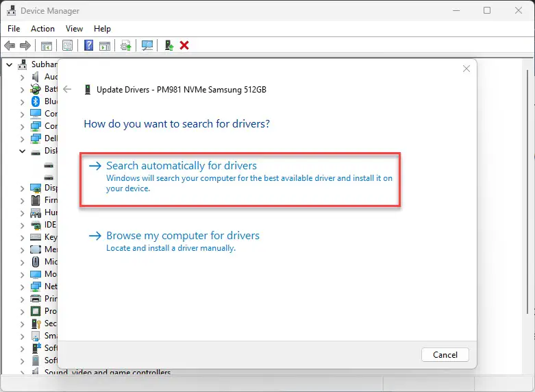Expand the Audio category chevron
535x392 pixels.
[22, 77]
